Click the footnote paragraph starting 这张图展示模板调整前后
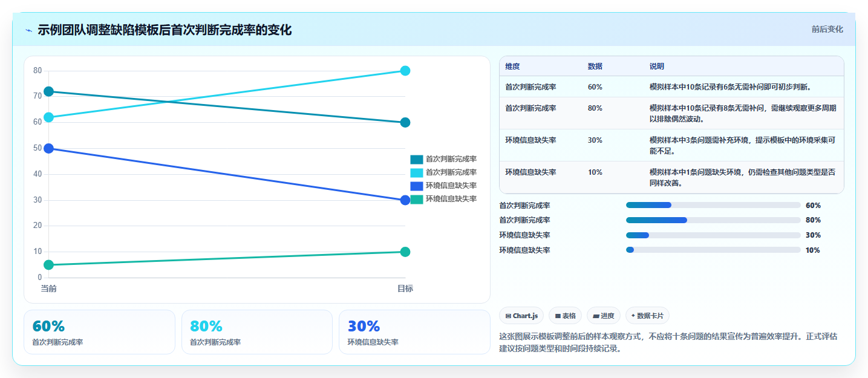The height and width of the screenshot is (378, 868). tap(668, 342)
